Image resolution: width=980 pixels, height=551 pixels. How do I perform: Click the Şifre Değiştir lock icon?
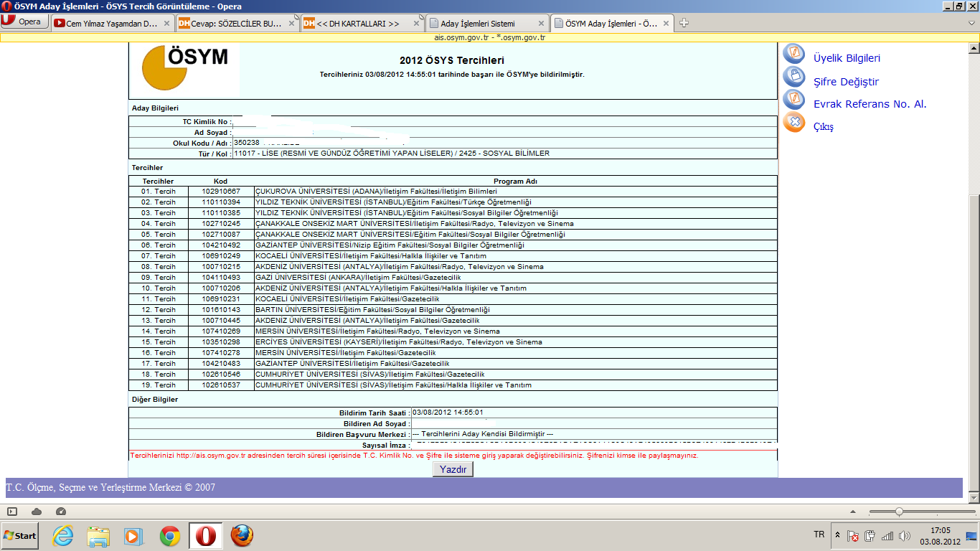794,77
